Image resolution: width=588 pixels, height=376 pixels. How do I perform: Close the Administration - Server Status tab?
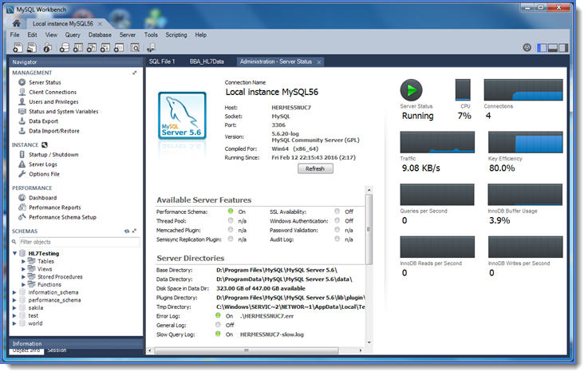319,62
